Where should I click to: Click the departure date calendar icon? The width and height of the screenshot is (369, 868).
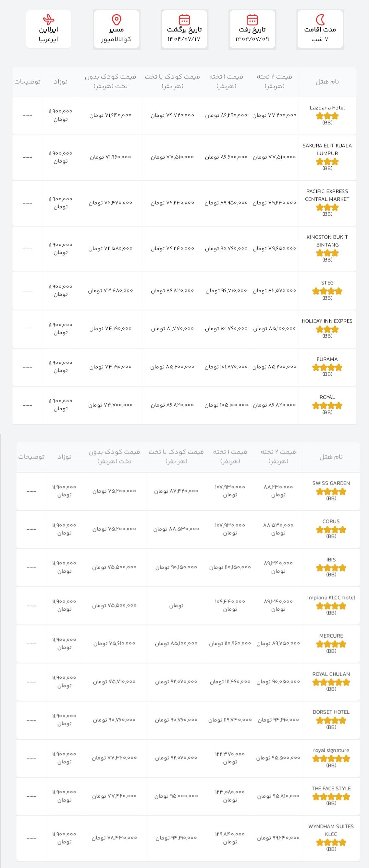click(x=252, y=19)
